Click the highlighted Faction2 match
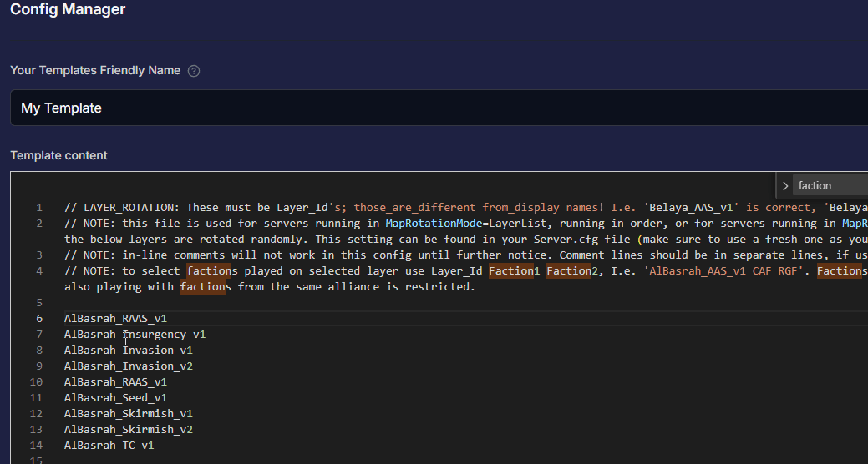Viewport: 868px width, 464px height. pos(569,271)
